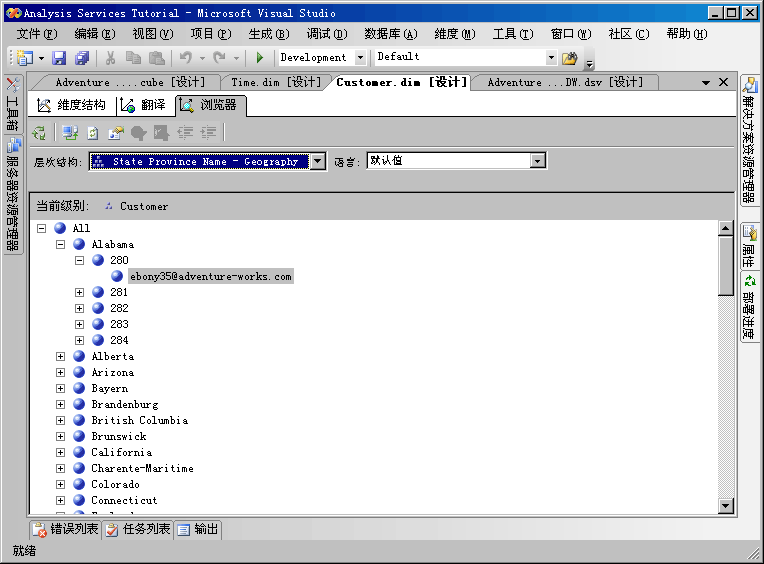764x564 pixels.
Task: Close the active document with the X
Action: [x=724, y=82]
